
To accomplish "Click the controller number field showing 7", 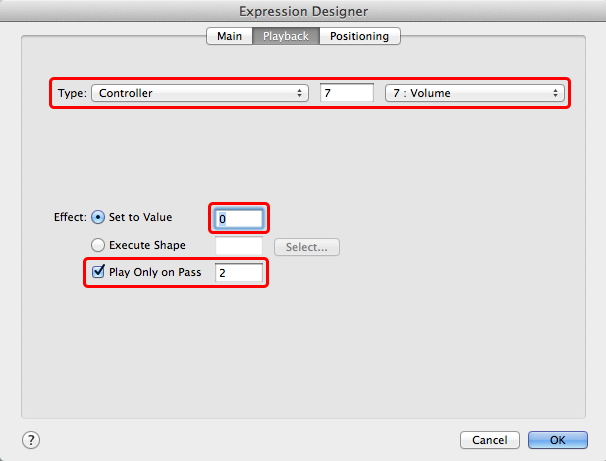I will 346,94.
